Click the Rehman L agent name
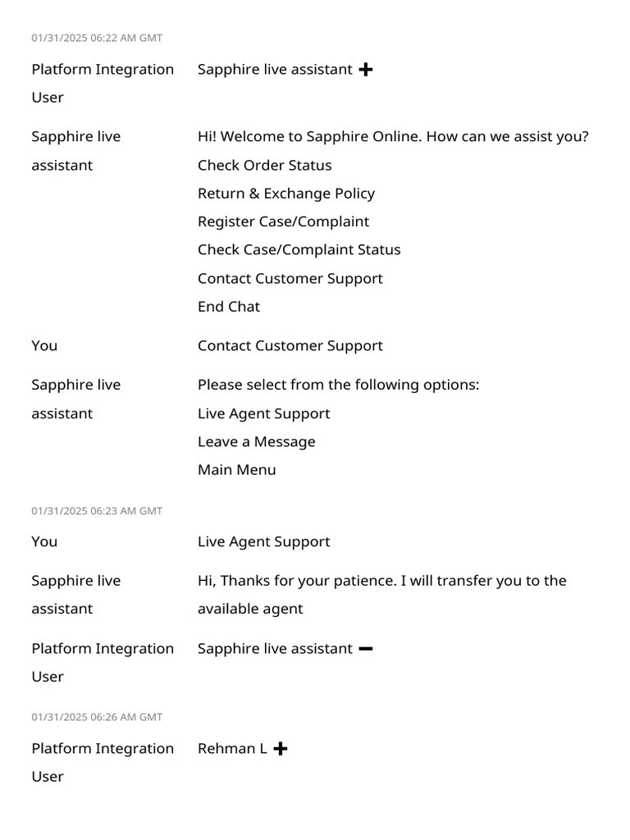Screen dimensions: 630x840 pyautogui.click(x=232, y=748)
